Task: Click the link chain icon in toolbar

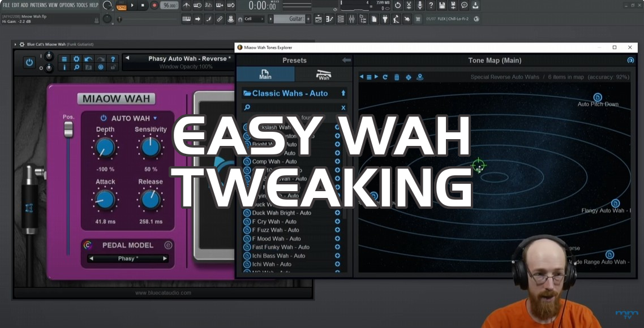Action: [x=220, y=19]
